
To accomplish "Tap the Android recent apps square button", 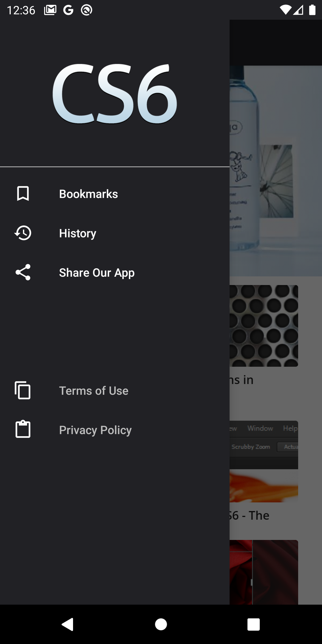I will (x=254, y=624).
